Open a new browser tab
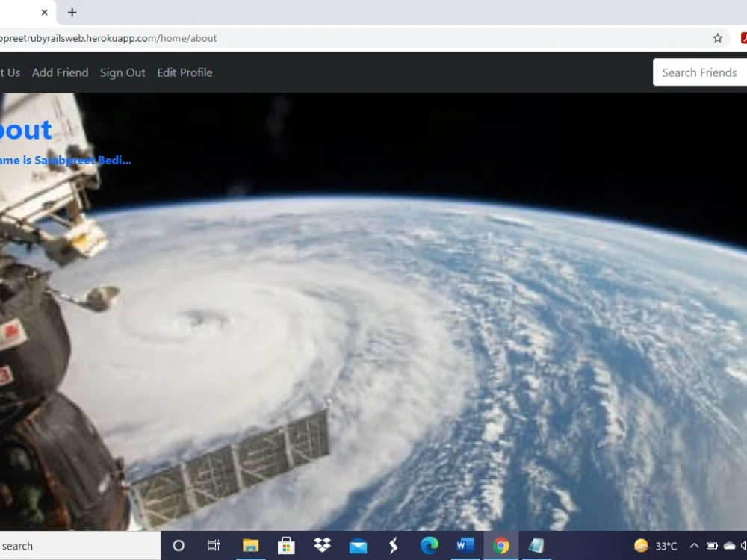This screenshot has height=560, width=747. pos(72,13)
